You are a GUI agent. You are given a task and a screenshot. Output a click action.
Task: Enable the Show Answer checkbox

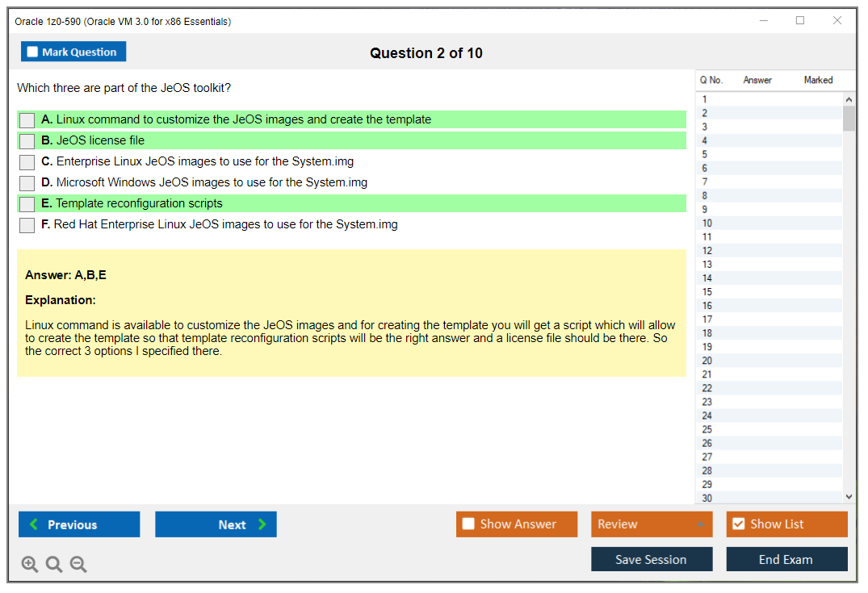pyautogui.click(x=469, y=524)
